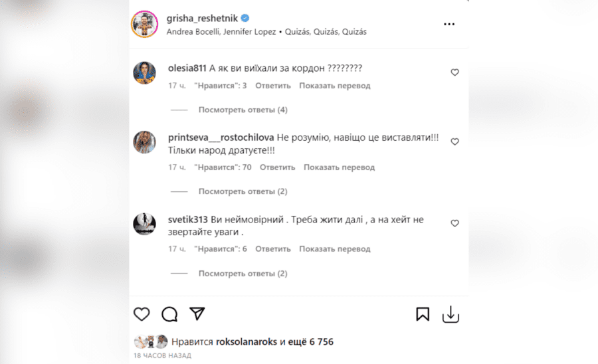Like printseva___rostochilova's comment heart
The width and height of the screenshot is (598, 364).
pos(454,141)
